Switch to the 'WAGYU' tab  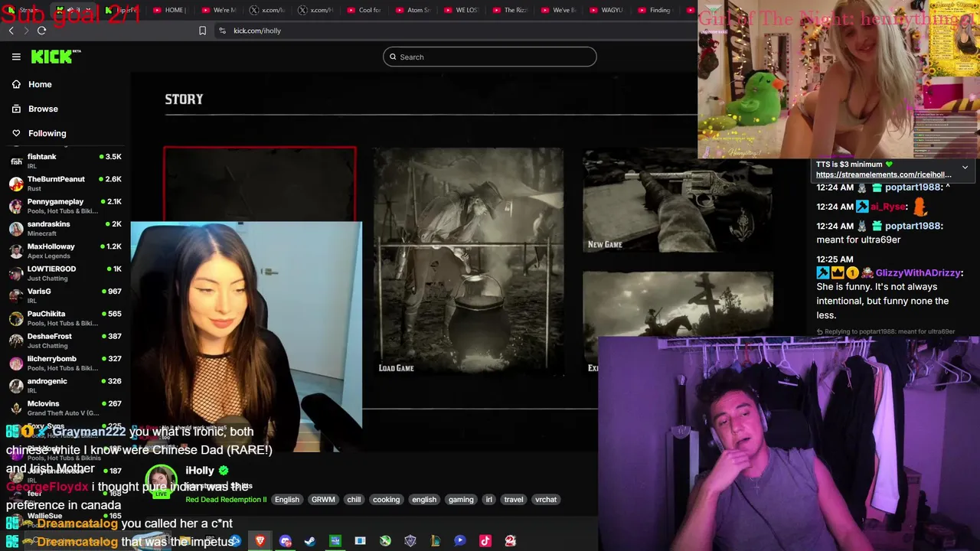605,10
